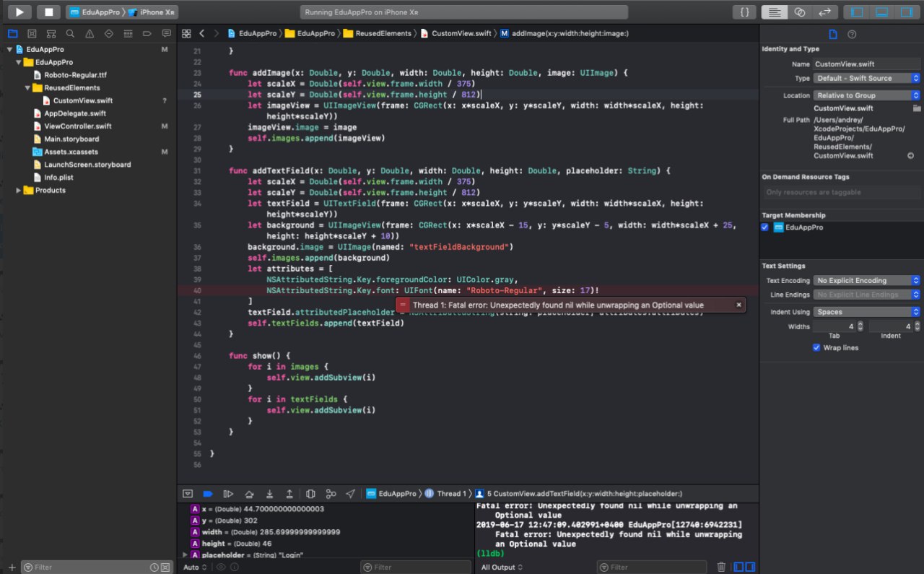Viewport: 924px width, 574px height.
Task: Go forward in editor history
Action: (x=217, y=33)
